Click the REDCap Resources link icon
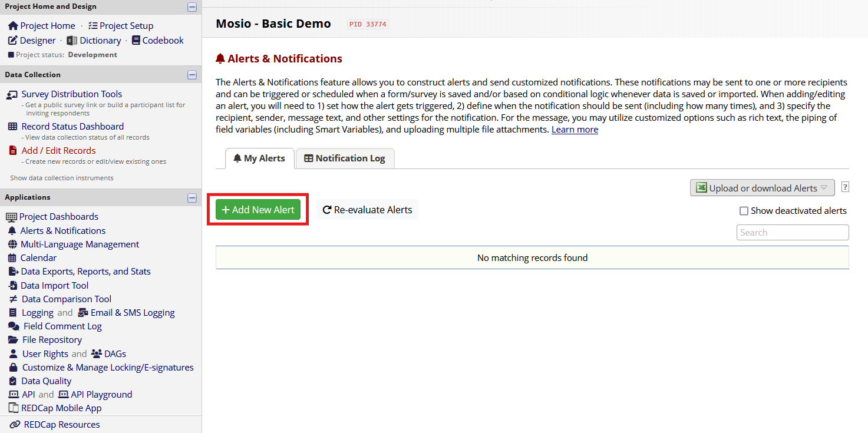868x433 pixels. [15, 425]
